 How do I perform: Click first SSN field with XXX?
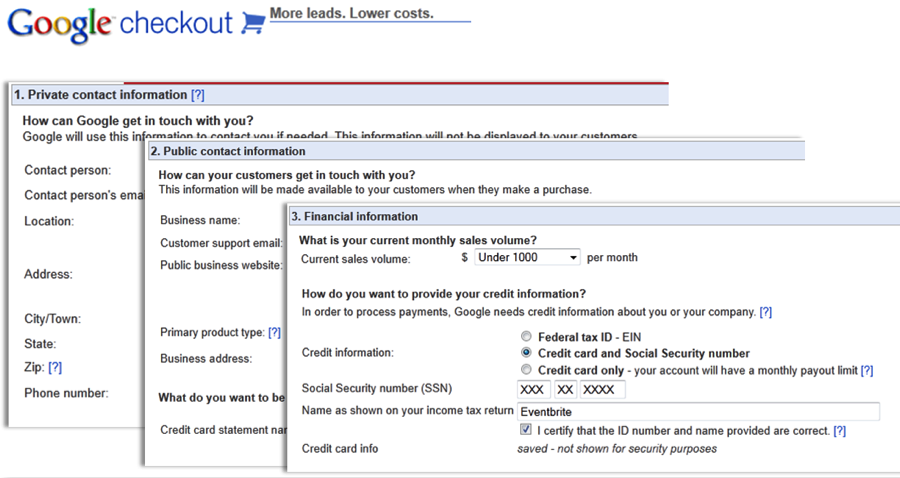pos(534,390)
